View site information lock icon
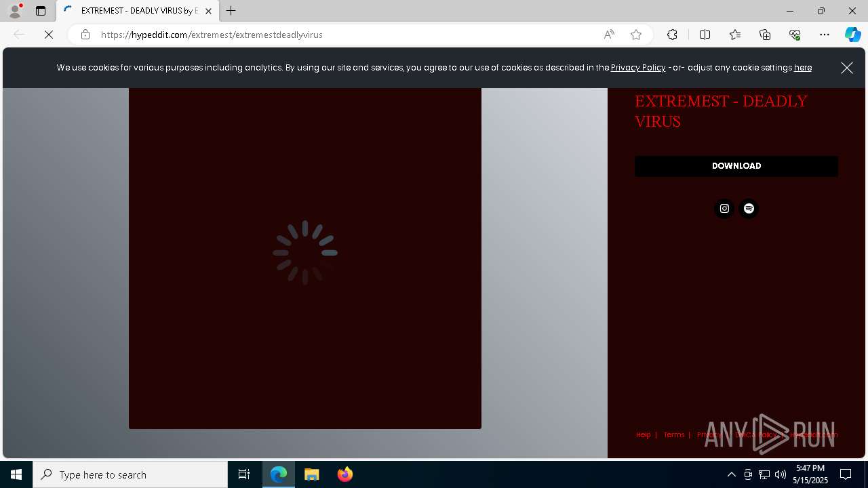The image size is (868, 488). [x=85, y=35]
